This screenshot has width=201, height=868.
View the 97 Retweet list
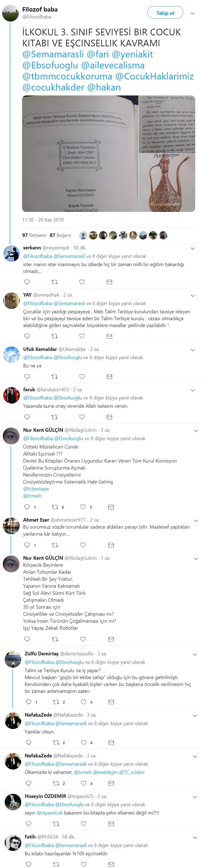click(34, 235)
